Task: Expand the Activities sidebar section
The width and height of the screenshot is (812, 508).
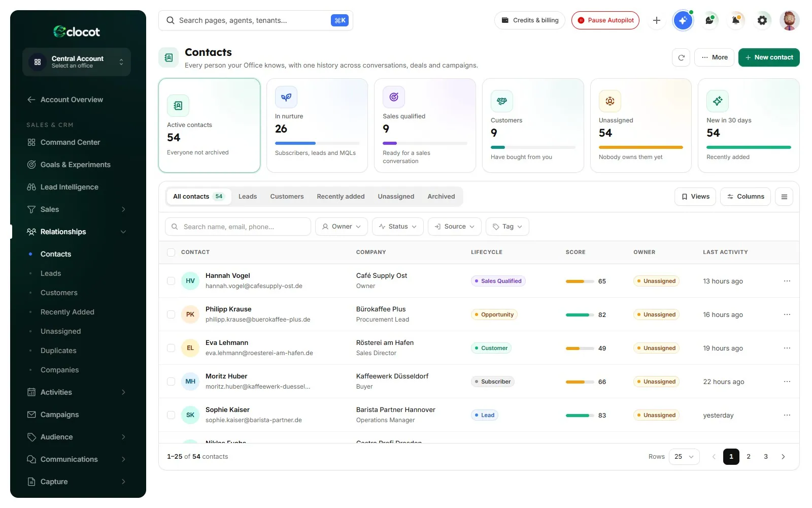Action: click(77, 392)
